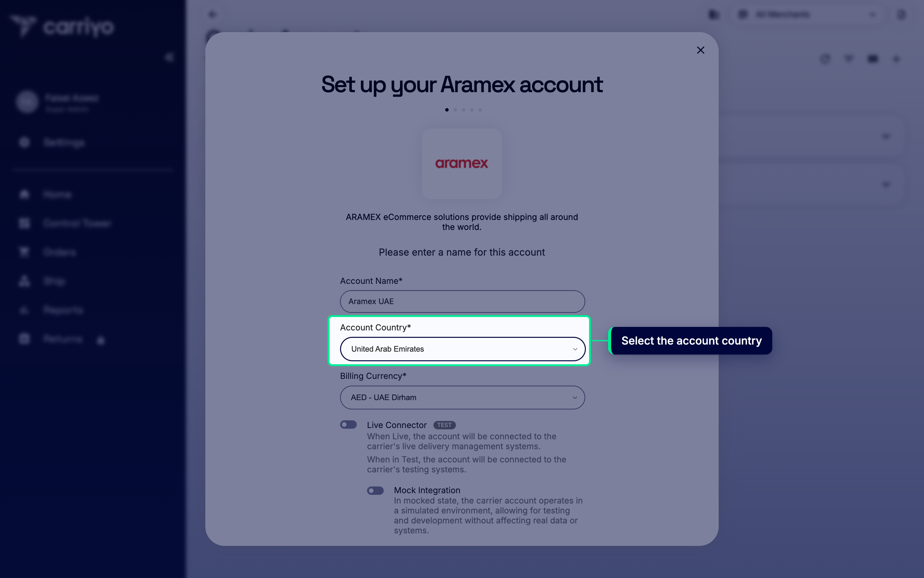Image resolution: width=924 pixels, height=578 pixels.
Task: Open the Billing Currency dropdown
Action: [x=462, y=397]
